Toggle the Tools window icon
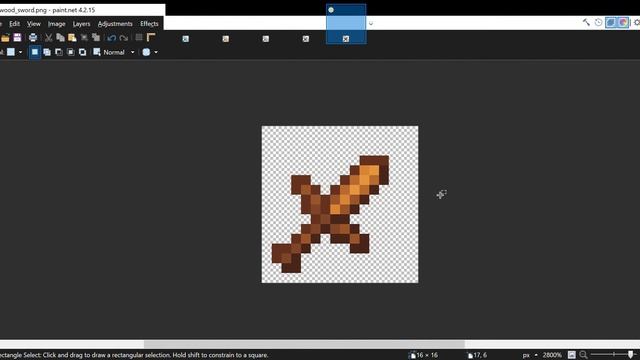640x360 pixels. pyautogui.click(x=586, y=23)
